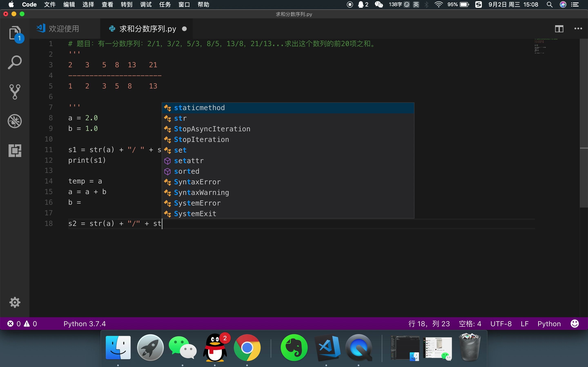Change interpreter via the Python 3.7.4 indicator
This screenshot has height=367, width=588.
click(x=85, y=324)
